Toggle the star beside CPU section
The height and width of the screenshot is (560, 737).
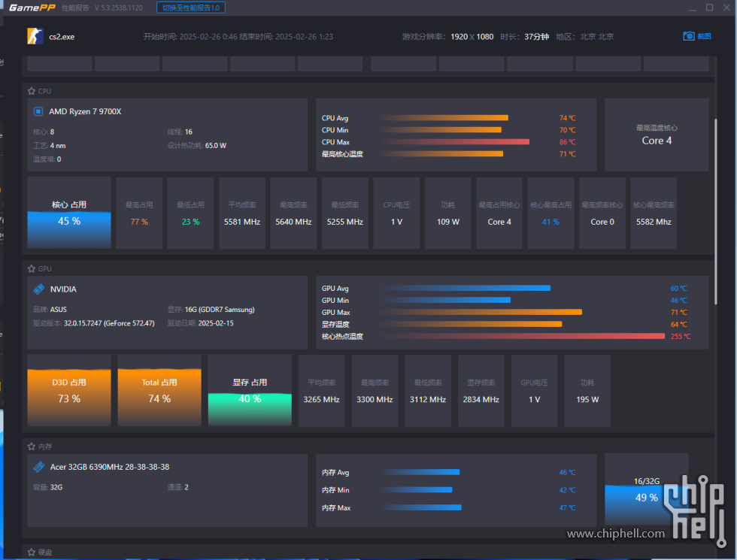point(32,91)
